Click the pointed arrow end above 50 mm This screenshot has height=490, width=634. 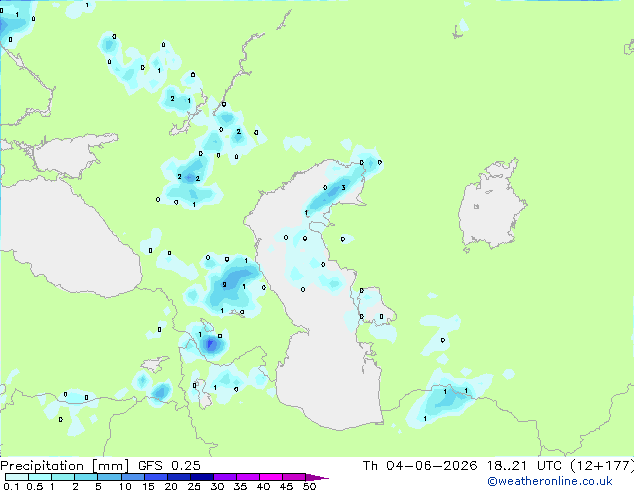click(x=317, y=477)
